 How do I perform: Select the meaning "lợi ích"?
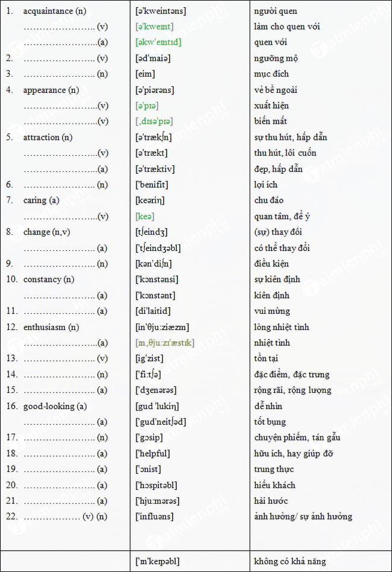(266, 185)
